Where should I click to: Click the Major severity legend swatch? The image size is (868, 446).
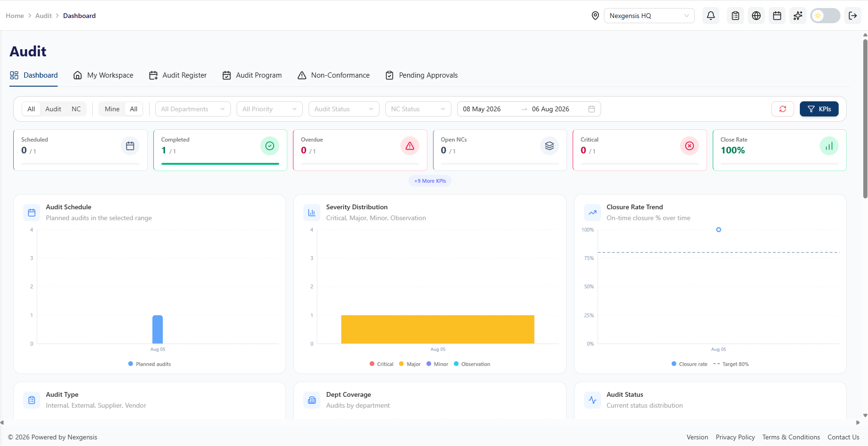(401, 364)
